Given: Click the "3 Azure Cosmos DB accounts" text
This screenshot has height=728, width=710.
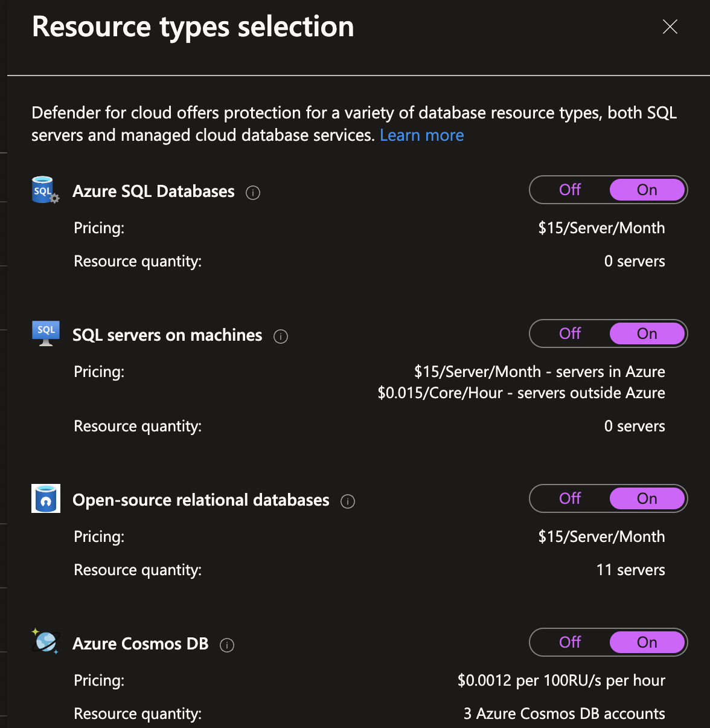Looking at the screenshot, I should [x=563, y=714].
